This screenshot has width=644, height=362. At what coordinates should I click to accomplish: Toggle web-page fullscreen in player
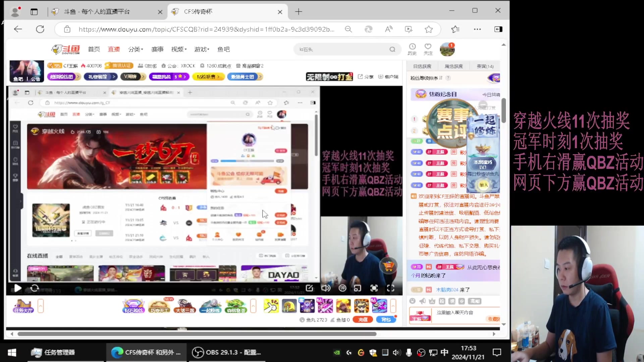click(374, 288)
